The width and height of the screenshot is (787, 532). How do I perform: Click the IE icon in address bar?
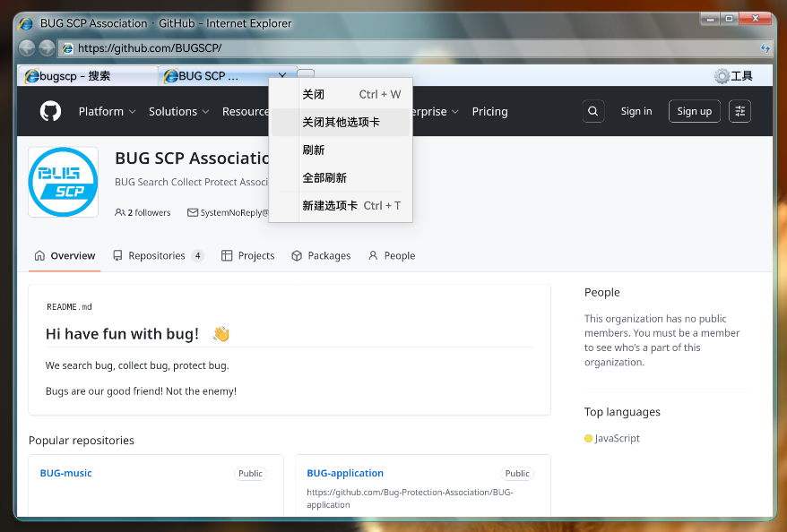click(x=68, y=48)
